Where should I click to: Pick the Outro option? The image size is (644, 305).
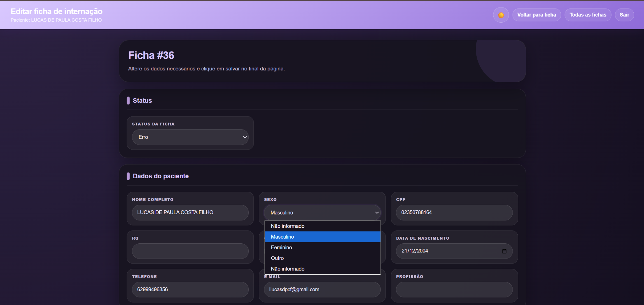pyautogui.click(x=322, y=258)
